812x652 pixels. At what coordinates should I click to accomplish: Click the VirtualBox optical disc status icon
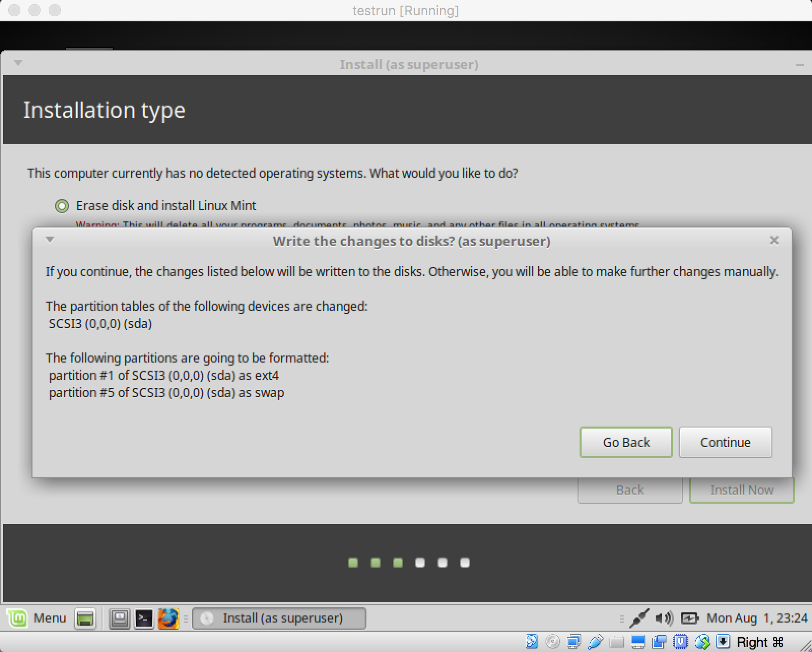[x=553, y=642]
